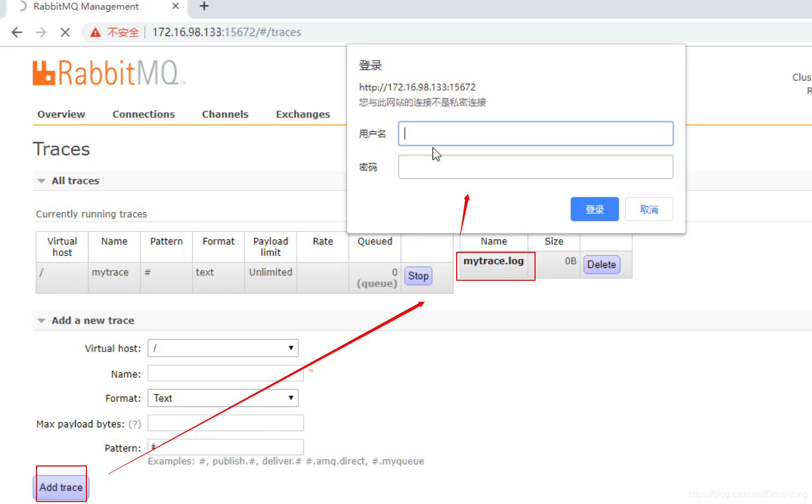812x504 pixels.
Task: Open a new browser tab with plus icon
Action: click(204, 6)
